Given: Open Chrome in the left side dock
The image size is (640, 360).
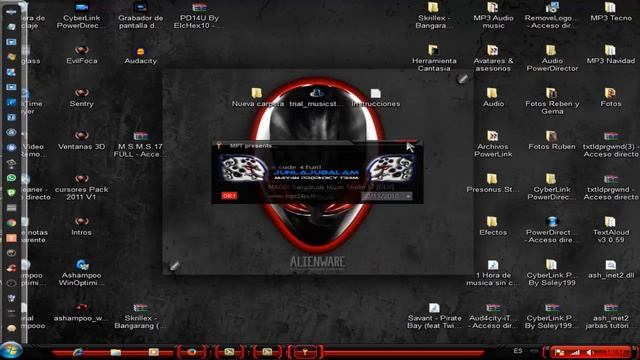Looking at the screenshot, I should (11, 223).
